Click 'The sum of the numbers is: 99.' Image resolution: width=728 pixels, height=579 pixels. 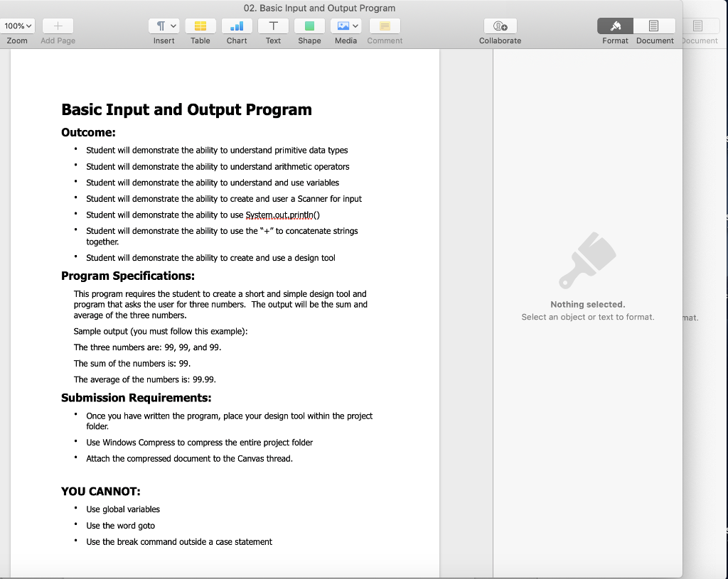(132, 364)
